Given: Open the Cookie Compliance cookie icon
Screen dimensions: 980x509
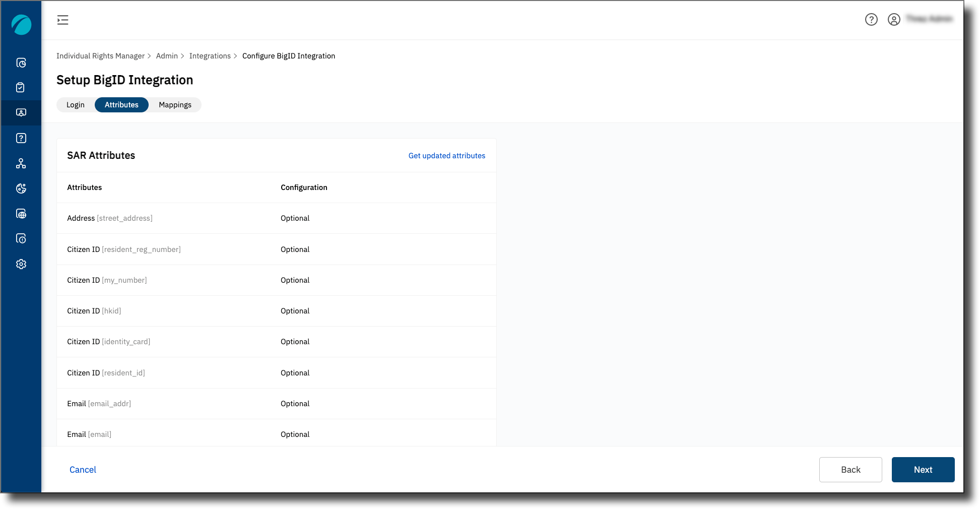Looking at the screenshot, I should (x=21, y=188).
